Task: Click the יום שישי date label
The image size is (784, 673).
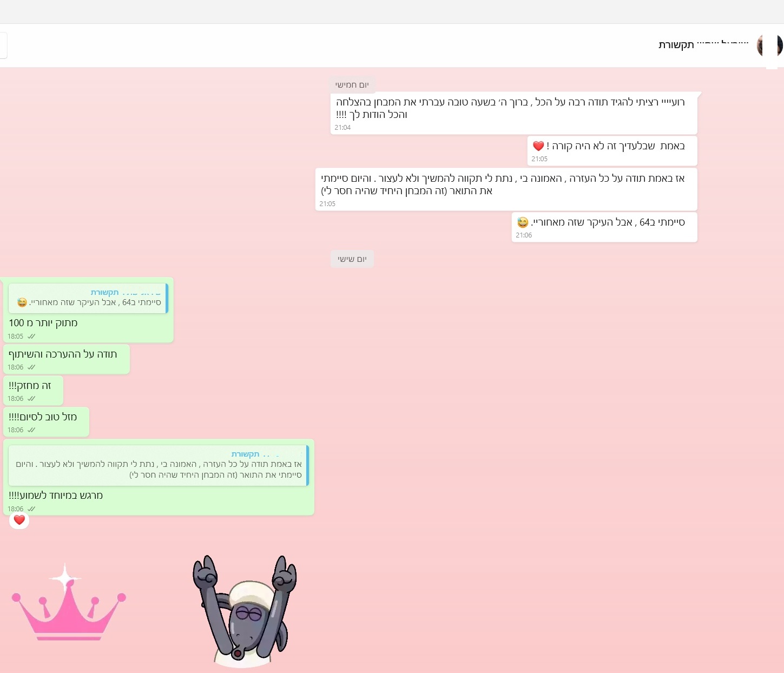Action: [x=352, y=259]
